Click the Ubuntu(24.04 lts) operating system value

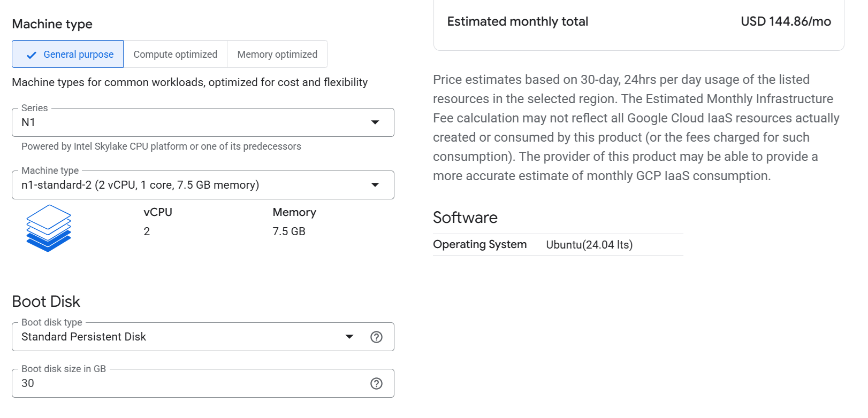click(x=589, y=245)
